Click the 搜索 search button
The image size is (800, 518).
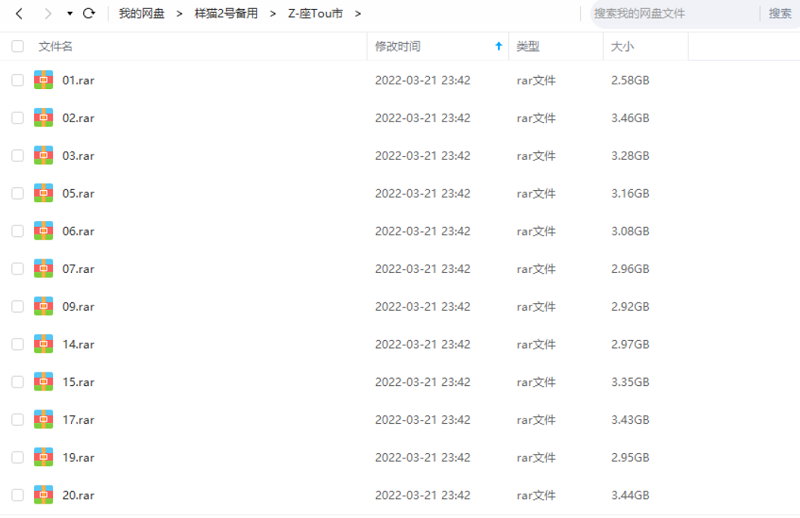click(x=780, y=14)
